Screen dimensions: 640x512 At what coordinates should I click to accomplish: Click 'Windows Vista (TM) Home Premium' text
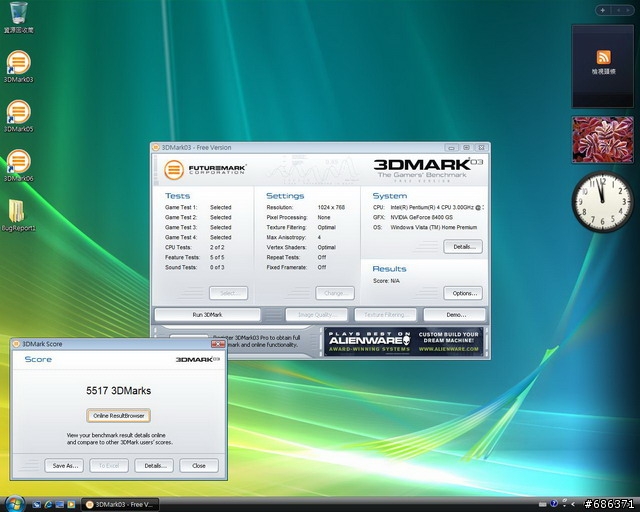tap(433, 227)
